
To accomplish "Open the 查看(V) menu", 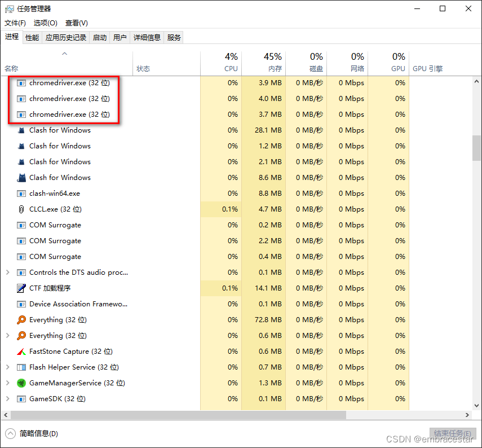I will [x=76, y=23].
